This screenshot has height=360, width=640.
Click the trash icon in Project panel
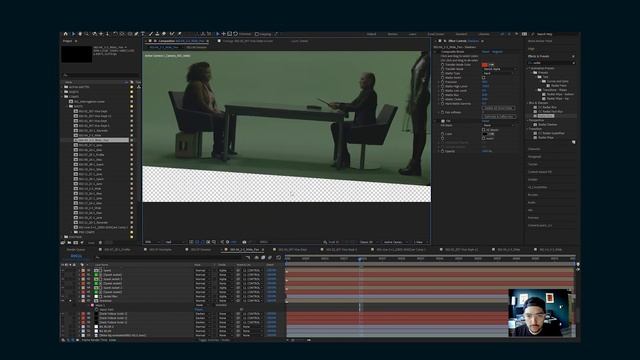click(100, 242)
